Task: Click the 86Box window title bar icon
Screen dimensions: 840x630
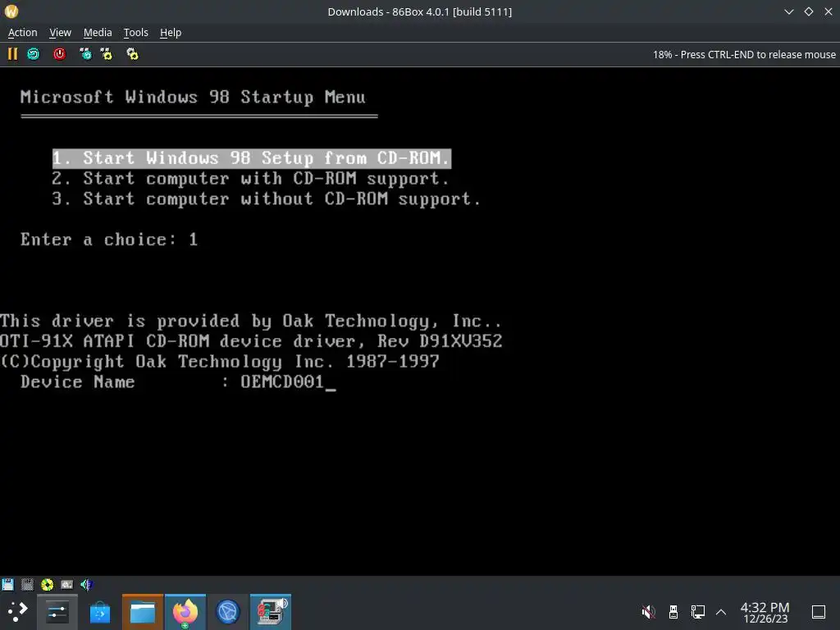Action: point(11,11)
